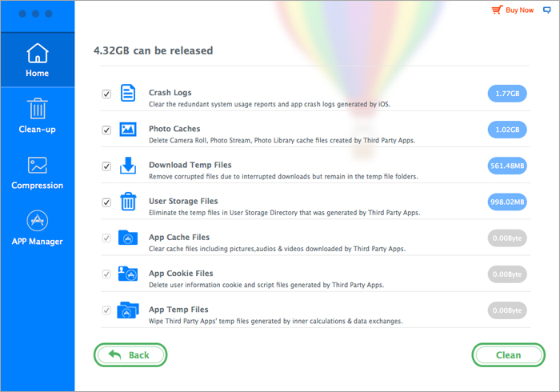The height and width of the screenshot is (392, 560).
Task: Uncheck the Crash Logs checkbox
Action: pyautogui.click(x=106, y=94)
